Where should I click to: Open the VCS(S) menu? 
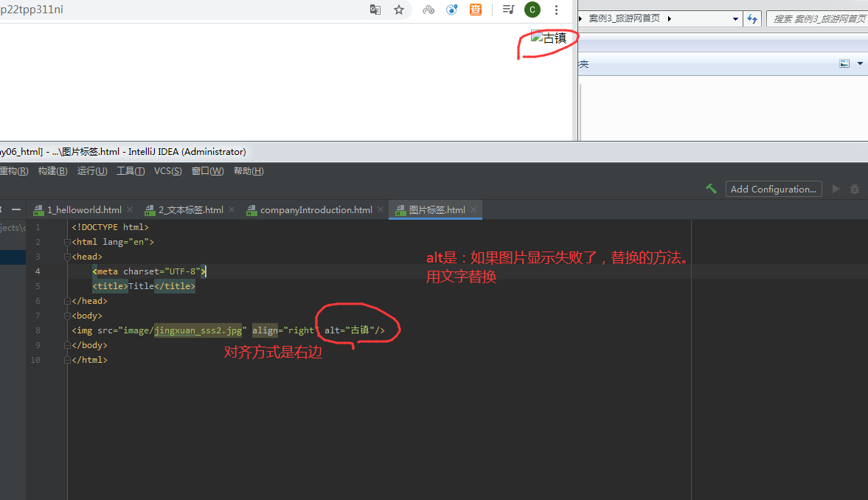coord(167,171)
